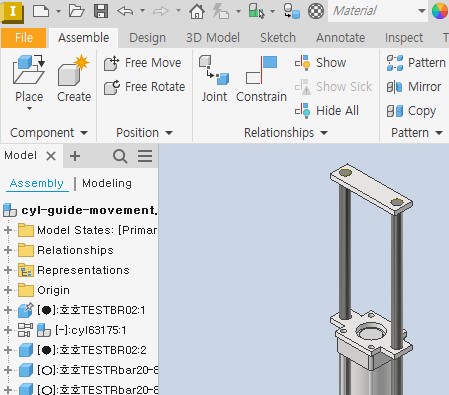Image resolution: width=449 pixels, height=395 pixels.
Task: Select the cyl63175:1 subassembly item
Action: pyautogui.click(x=90, y=330)
